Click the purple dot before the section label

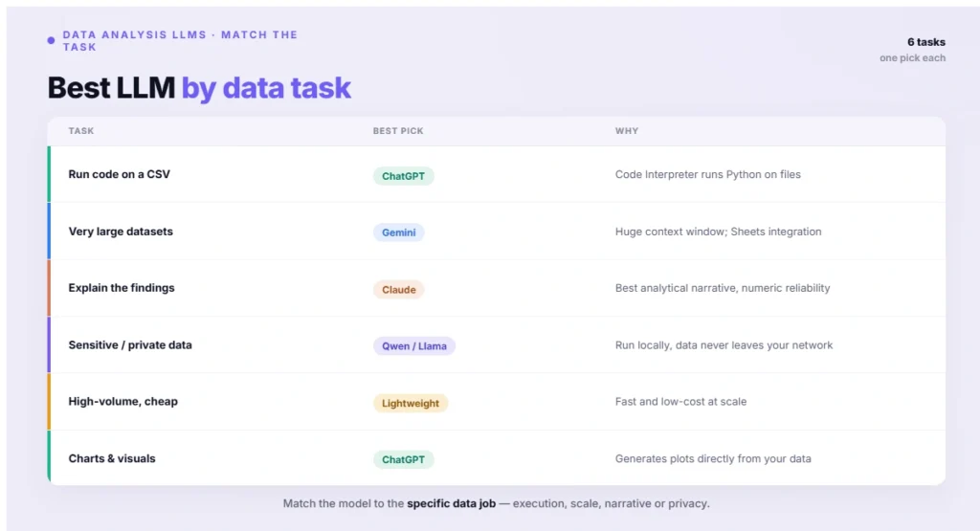(x=52, y=40)
